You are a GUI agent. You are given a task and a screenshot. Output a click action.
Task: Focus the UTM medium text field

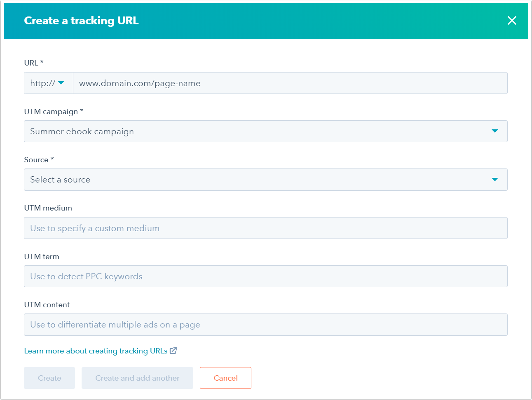(265, 228)
